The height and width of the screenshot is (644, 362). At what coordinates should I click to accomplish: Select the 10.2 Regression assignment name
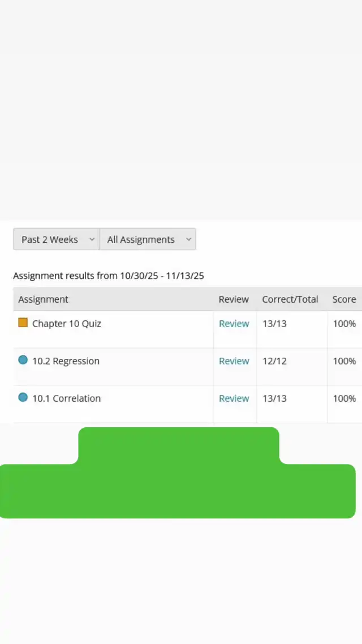click(x=66, y=361)
